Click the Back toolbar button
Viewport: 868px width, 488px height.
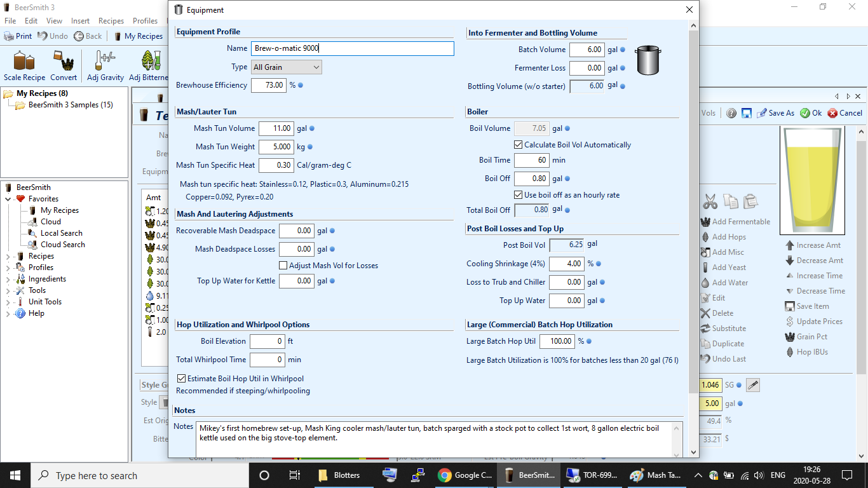88,36
